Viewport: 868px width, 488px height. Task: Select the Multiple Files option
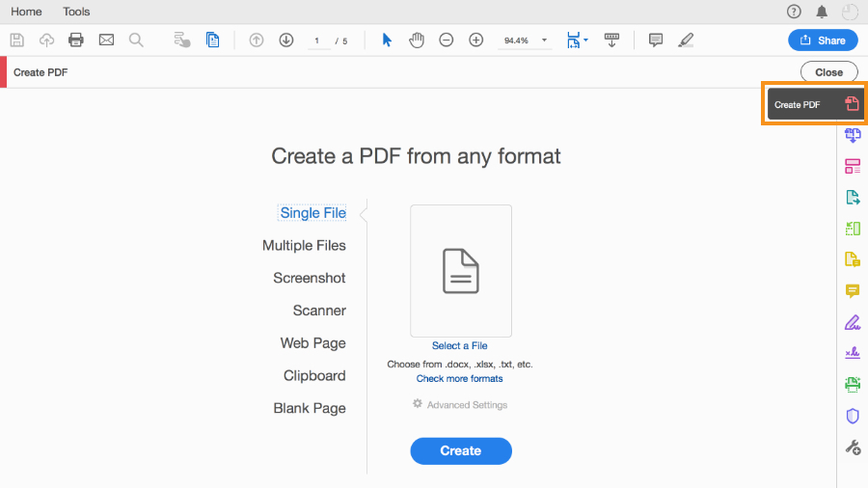[x=304, y=245]
